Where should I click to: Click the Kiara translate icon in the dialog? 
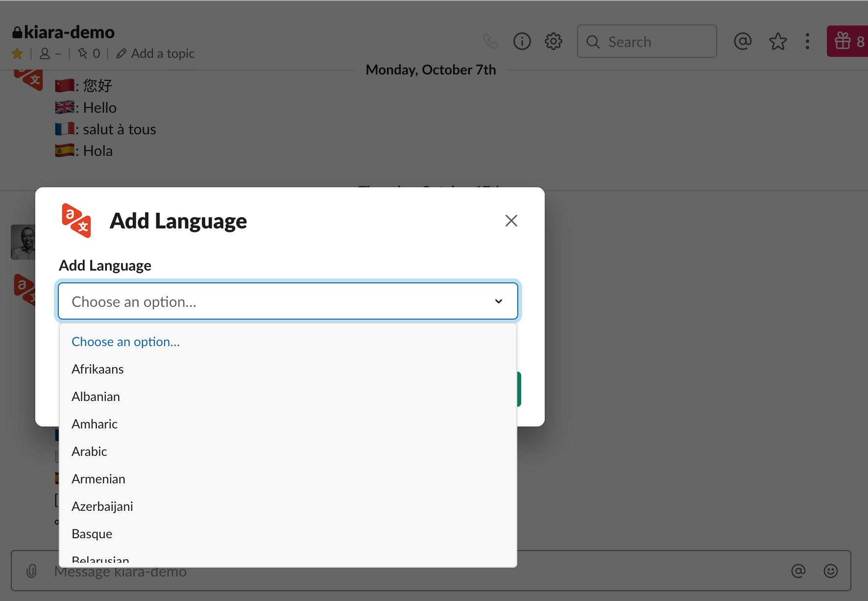click(76, 221)
